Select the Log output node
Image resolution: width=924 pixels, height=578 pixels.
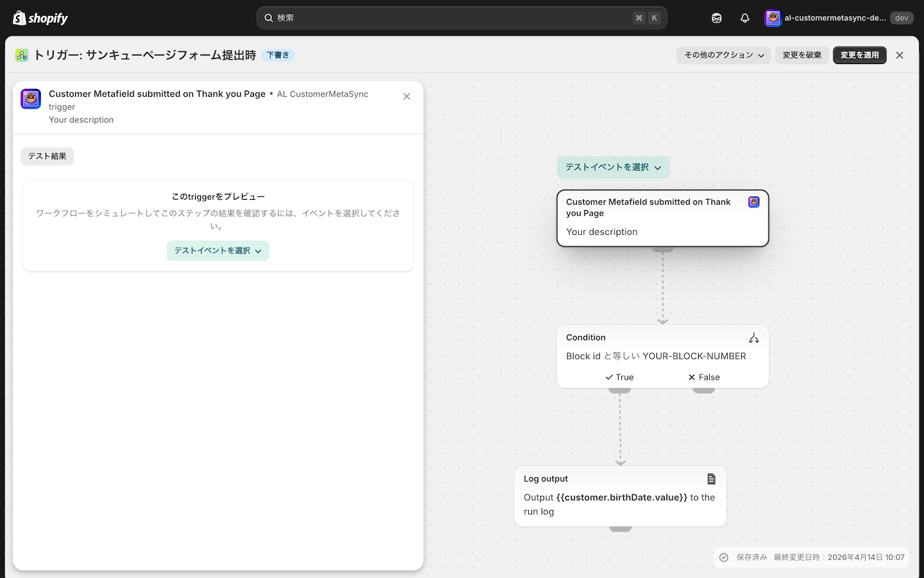tap(620, 496)
